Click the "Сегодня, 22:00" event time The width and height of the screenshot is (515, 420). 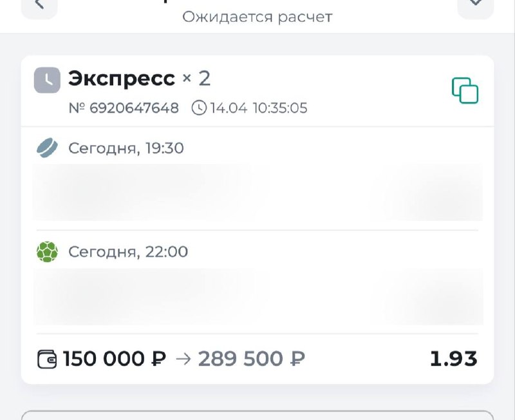click(128, 251)
